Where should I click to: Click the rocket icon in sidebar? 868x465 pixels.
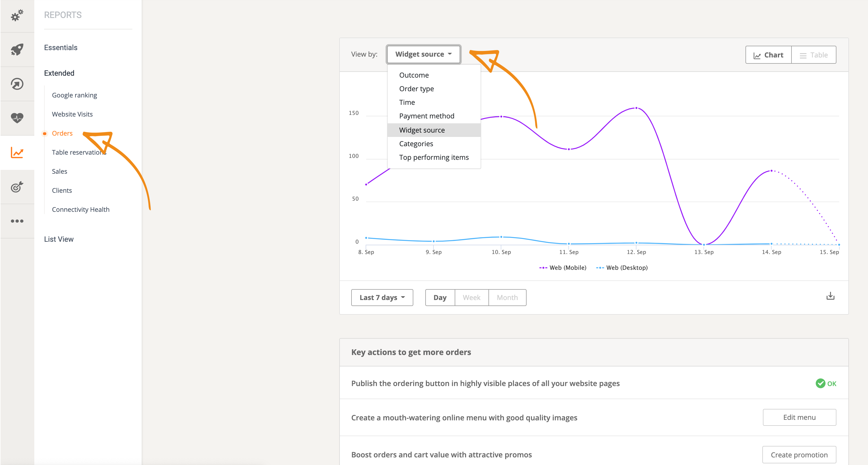[x=17, y=50]
